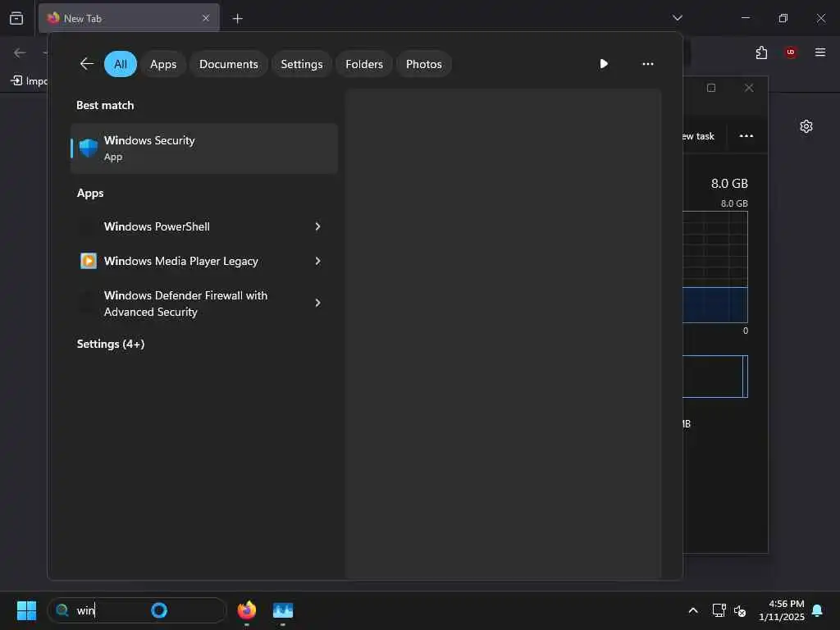Open network status tray icon
The width and height of the screenshot is (840, 630).
(x=719, y=610)
